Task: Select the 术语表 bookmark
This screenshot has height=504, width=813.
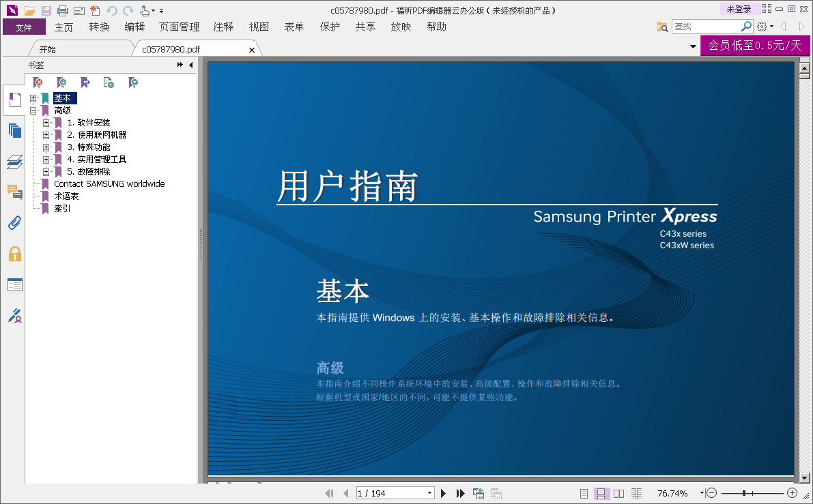Action: (x=66, y=196)
